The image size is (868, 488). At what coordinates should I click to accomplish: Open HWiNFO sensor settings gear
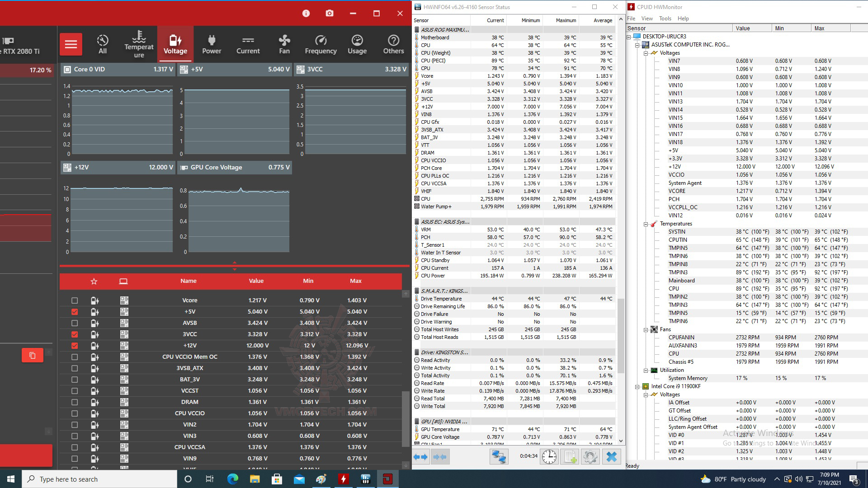click(x=590, y=457)
